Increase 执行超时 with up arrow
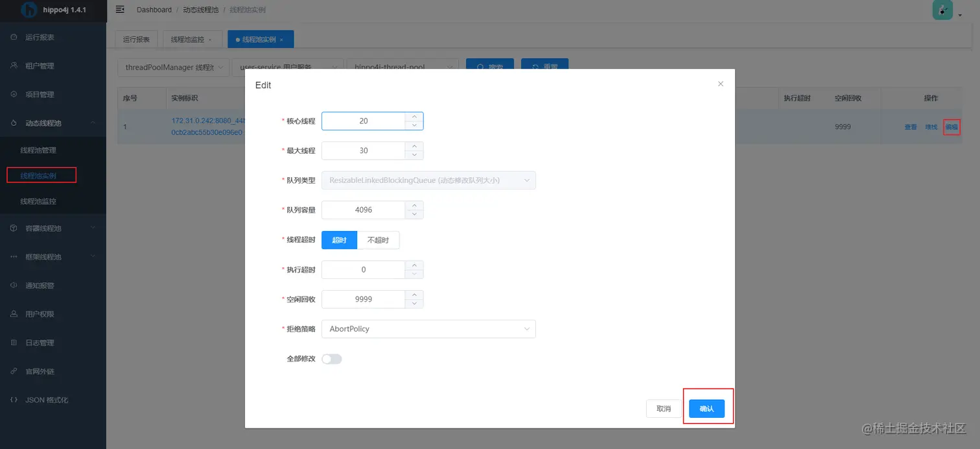Image resolution: width=980 pixels, height=449 pixels. (x=414, y=265)
